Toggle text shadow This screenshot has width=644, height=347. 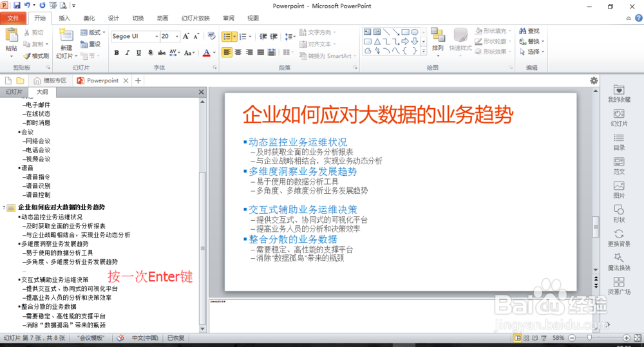150,53
